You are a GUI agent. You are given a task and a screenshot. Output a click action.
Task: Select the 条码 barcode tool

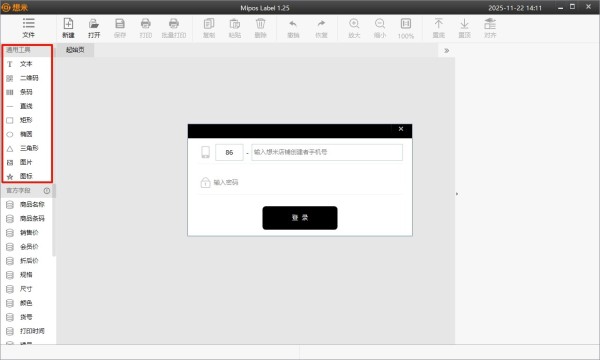click(x=27, y=92)
